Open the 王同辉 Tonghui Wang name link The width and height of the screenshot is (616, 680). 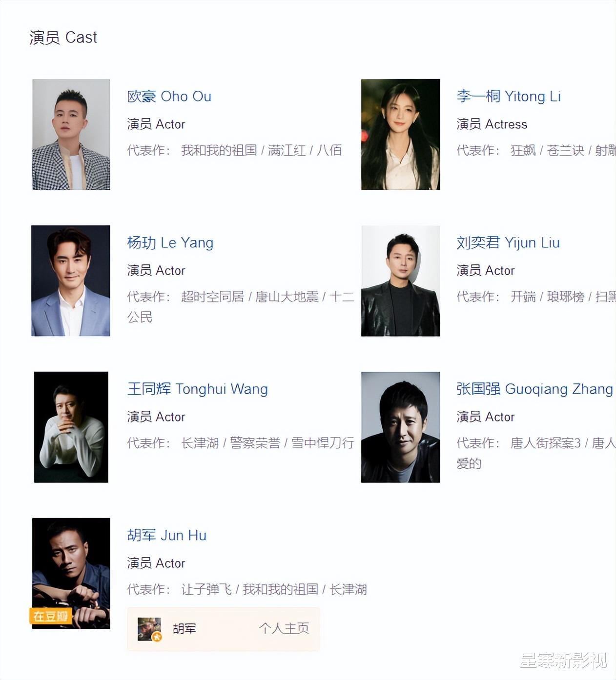click(197, 389)
